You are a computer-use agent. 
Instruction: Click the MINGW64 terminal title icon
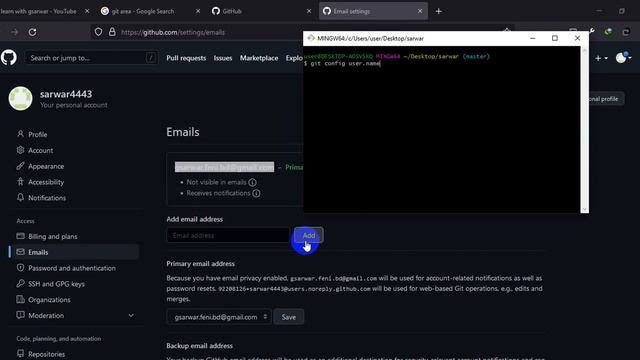coord(311,38)
